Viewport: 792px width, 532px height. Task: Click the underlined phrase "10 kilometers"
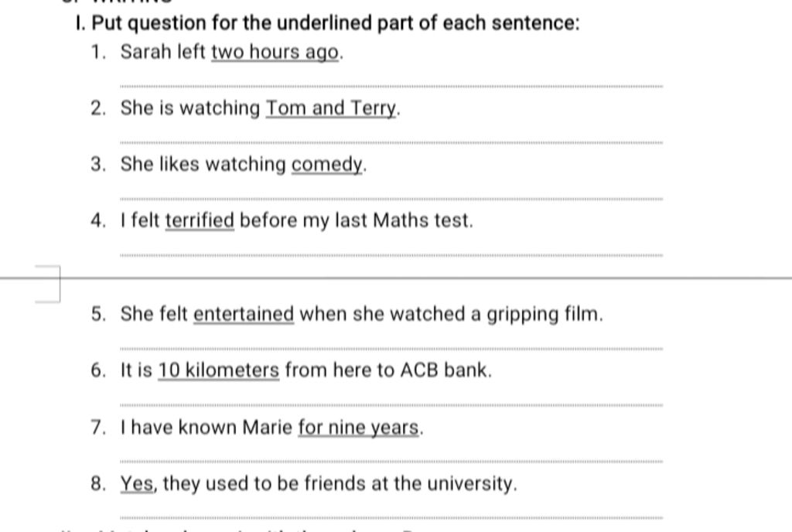point(219,370)
